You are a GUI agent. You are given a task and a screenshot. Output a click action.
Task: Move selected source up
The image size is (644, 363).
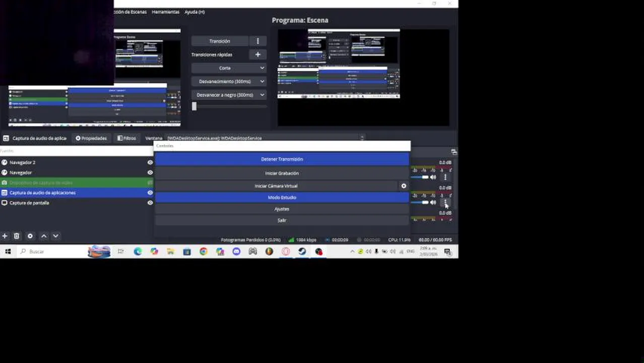[44, 236]
